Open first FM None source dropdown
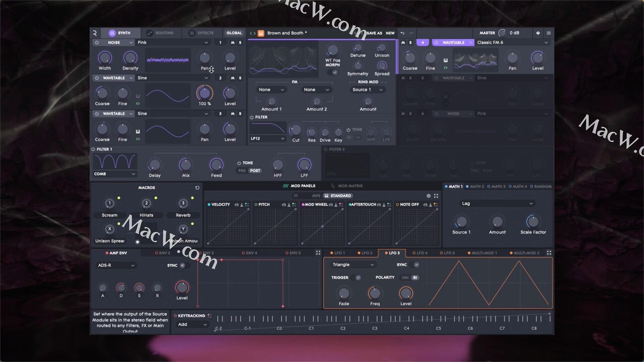Image resolution: width=644 pixels, height=362 pixels. click(271, 89)
